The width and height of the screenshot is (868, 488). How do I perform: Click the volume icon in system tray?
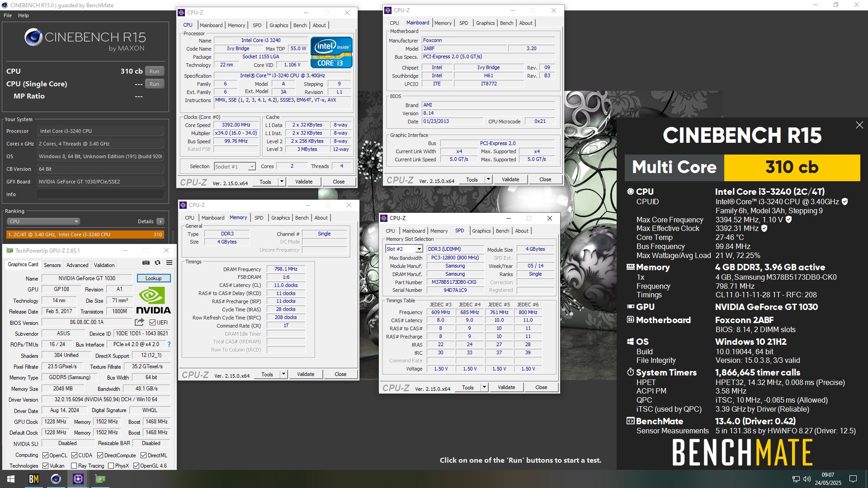click(x=807, y=479)
